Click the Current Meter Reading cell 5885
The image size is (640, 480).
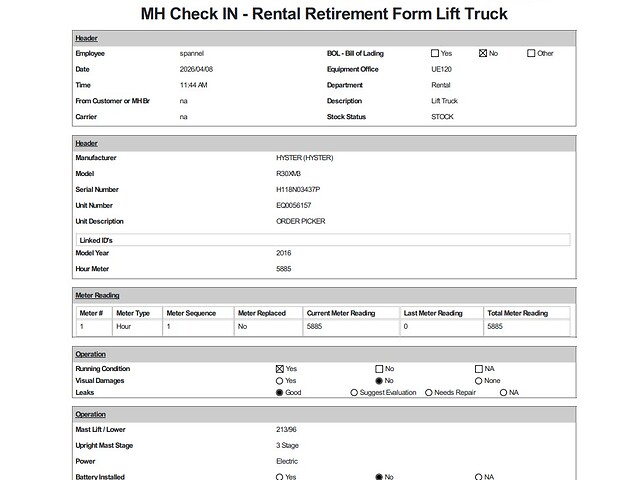(x=314, y=327)
